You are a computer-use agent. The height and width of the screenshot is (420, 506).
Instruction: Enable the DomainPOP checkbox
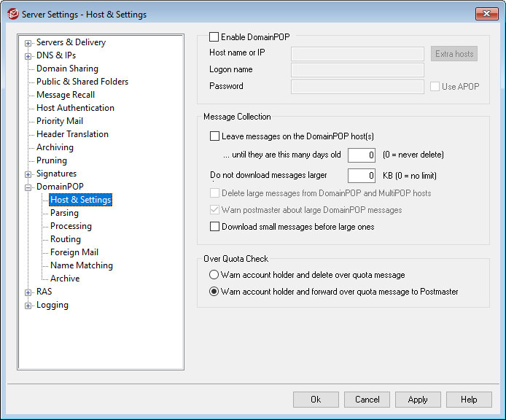pyautogui.click(x=214, y=36)
